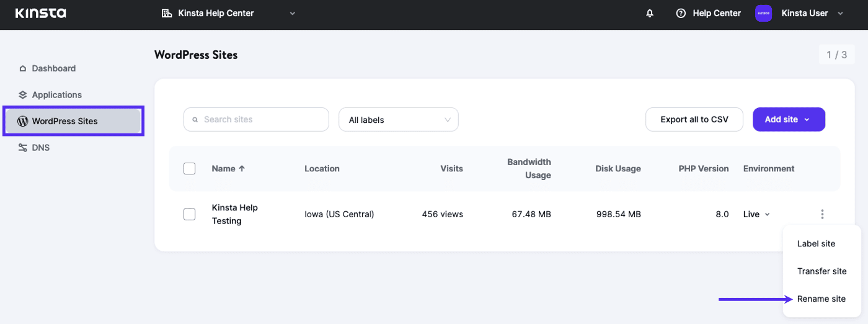868x324 pixels.
Task: Choose Label site from menu
Action: click(816, 244)
